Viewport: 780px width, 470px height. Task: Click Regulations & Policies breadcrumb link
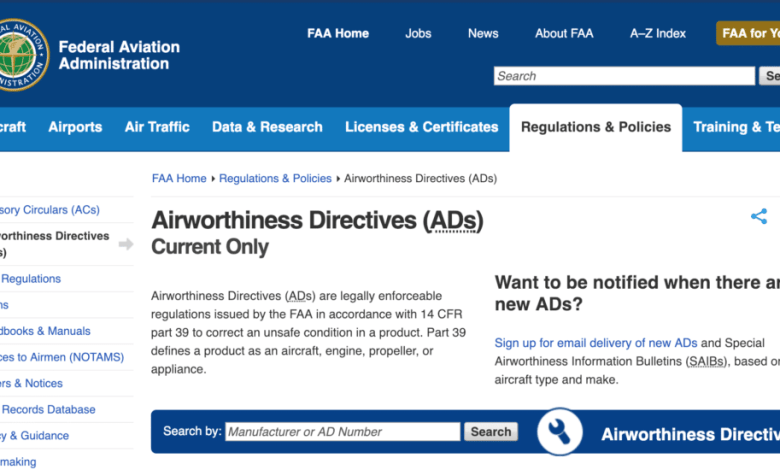275,179
